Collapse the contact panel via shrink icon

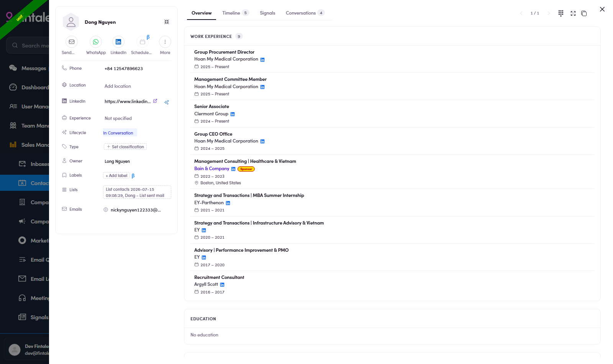click(x=167, y=22)
